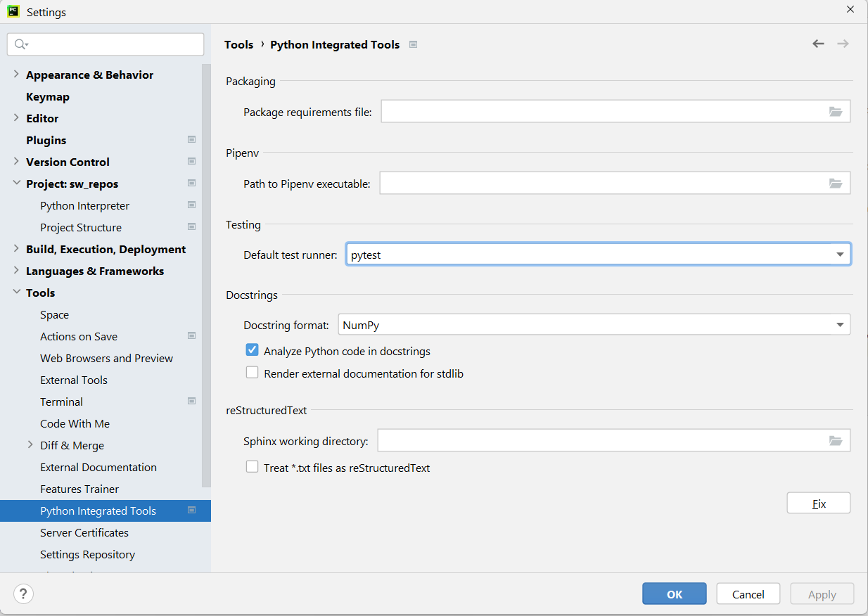Browse for package requirements file folder icon
Viewport: 868px width, 616px height.
coord(835,112)
